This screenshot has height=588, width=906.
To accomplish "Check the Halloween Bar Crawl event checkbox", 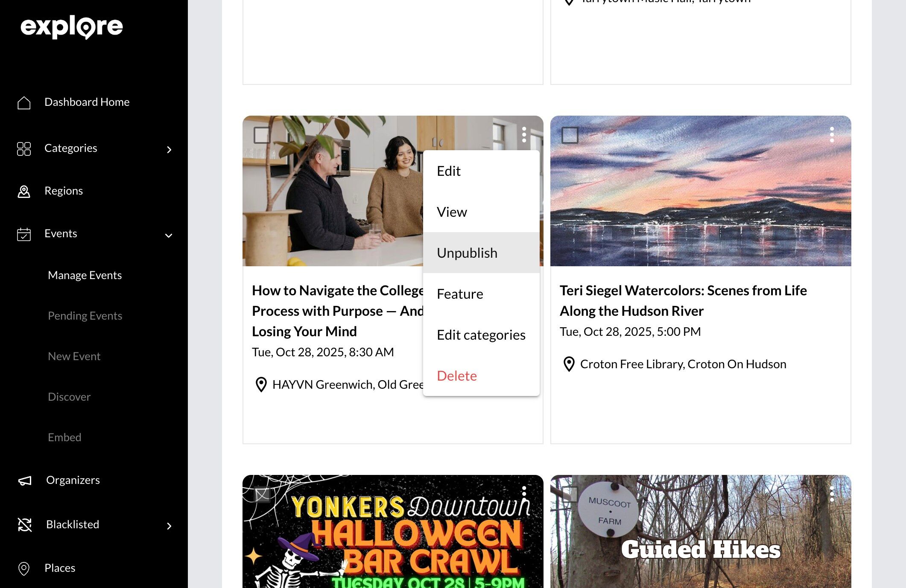I will pyautogui.click(x=262, y=494).
